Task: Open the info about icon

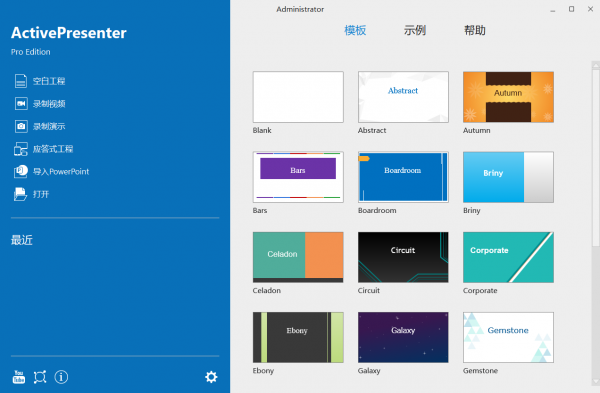Action: coord(61,377)
